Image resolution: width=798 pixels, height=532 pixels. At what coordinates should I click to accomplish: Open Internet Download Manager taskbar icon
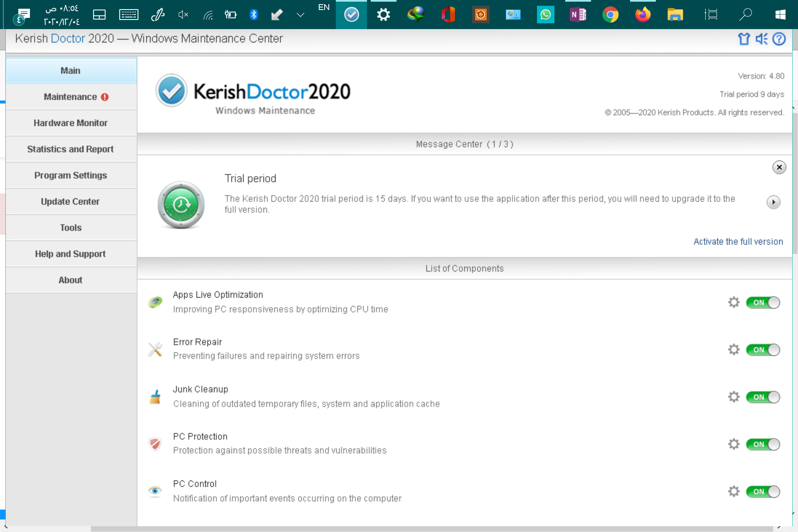(416, 15)
